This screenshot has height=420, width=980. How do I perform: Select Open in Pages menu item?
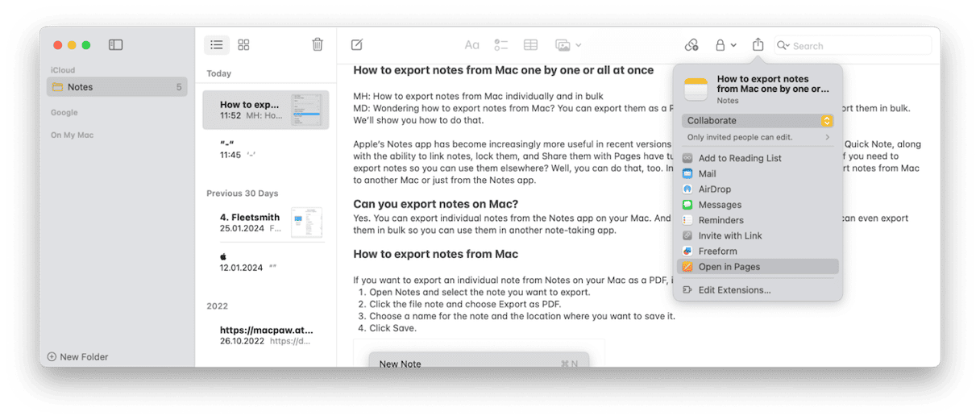[x=729, y=267]
